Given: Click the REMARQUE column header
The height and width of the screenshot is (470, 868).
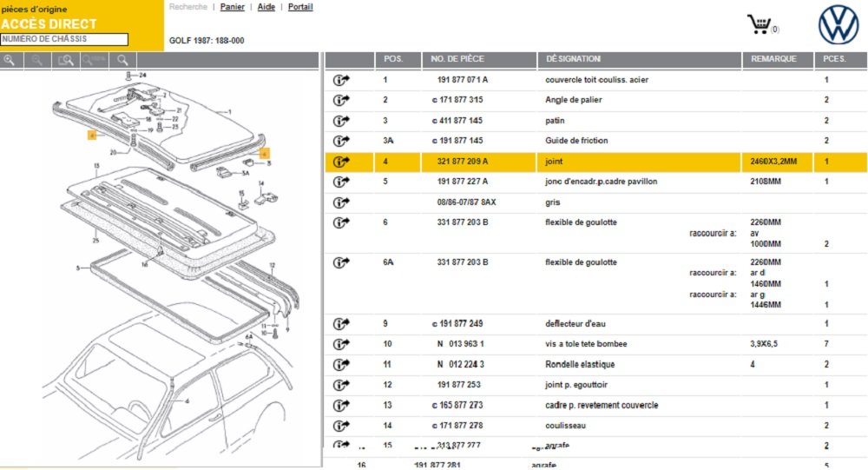Looking at the screenshot, I should [x=777, y=59].
